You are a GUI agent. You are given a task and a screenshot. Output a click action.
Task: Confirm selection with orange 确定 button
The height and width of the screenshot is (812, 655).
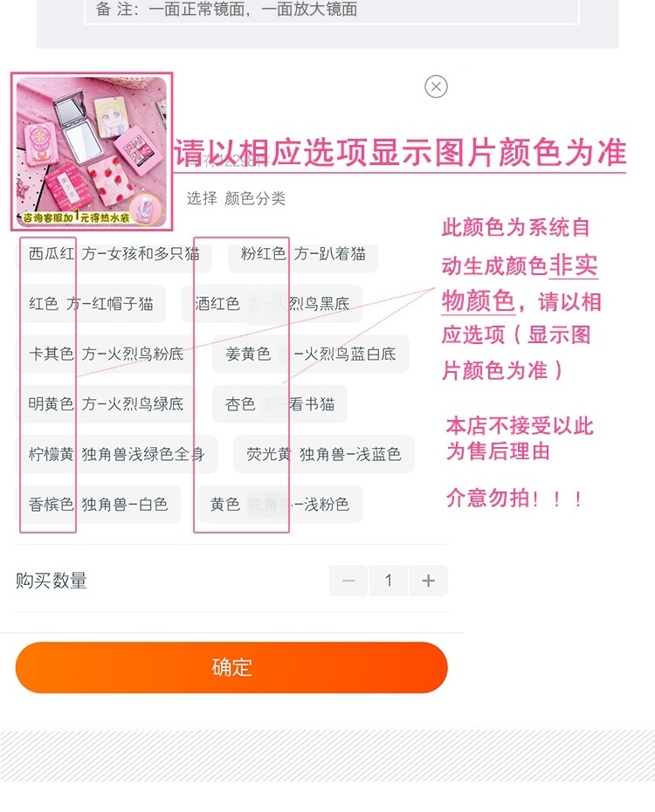231,668
